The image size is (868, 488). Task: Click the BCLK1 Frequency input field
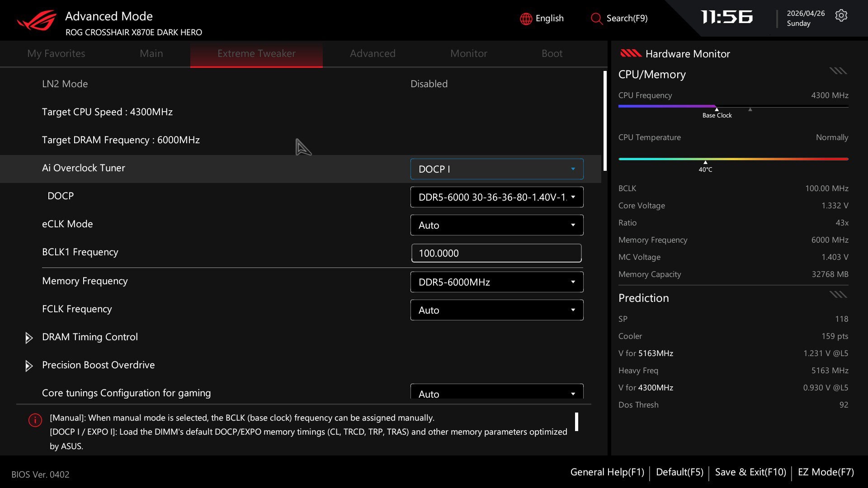pyautogui.click(x=496, y=253)
